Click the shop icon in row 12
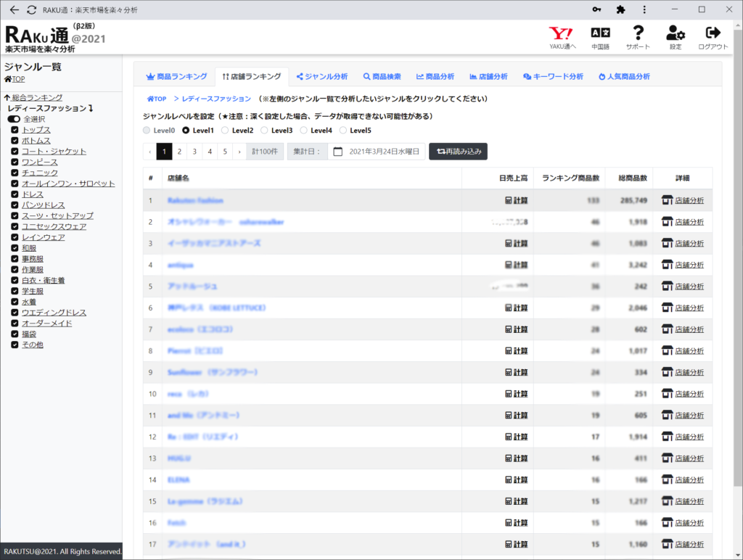The height and width of the screenshot is (560, 743). pos(668,437)
